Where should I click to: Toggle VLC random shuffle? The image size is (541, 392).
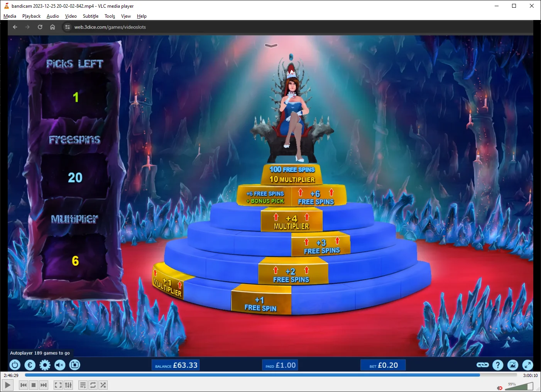tap(103, 385)
